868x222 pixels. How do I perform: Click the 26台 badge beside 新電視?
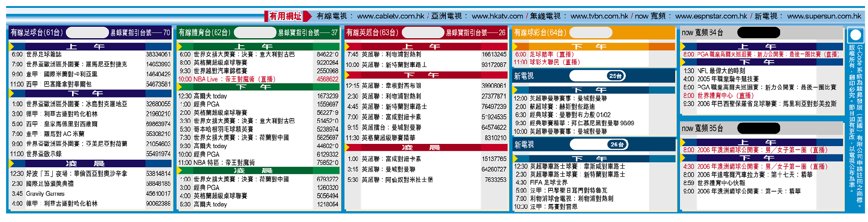pos(617,144)
